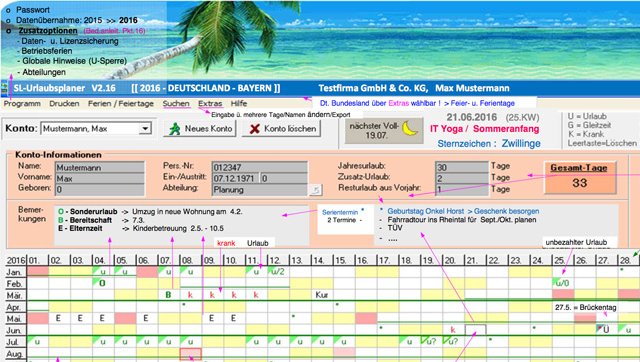Click the nächster Voll- moon phase button
The image size is (640, 362).
384,131
